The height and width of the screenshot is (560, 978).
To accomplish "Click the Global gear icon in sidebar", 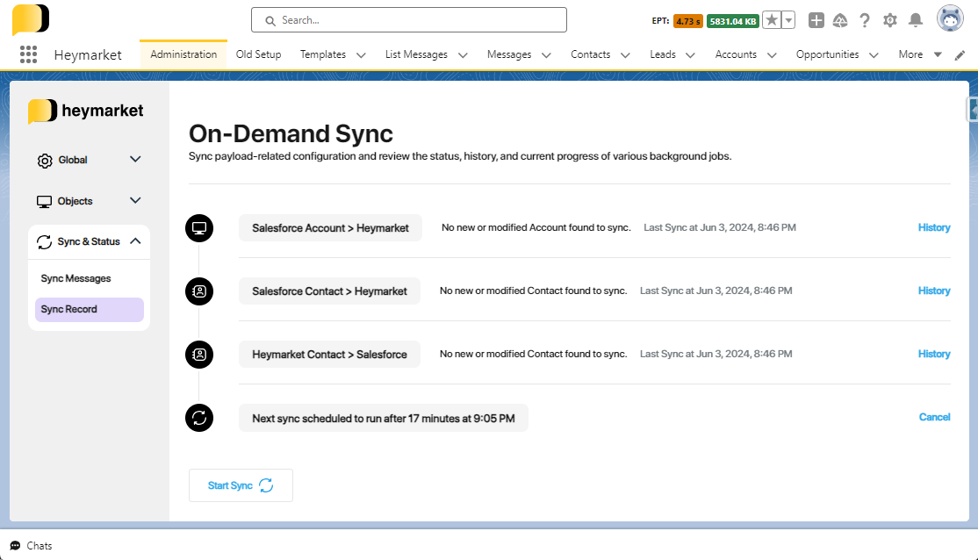I will pos(44,161).
